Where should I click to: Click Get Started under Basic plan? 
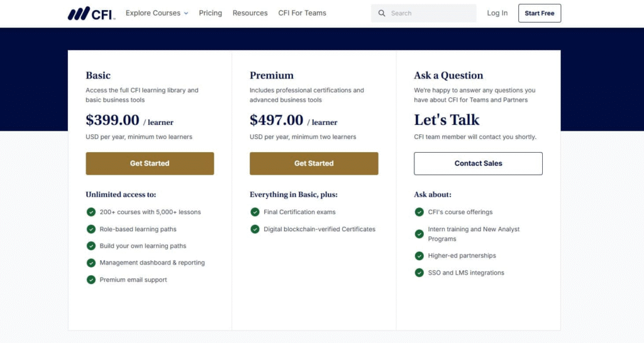click(x=150, y=163)
